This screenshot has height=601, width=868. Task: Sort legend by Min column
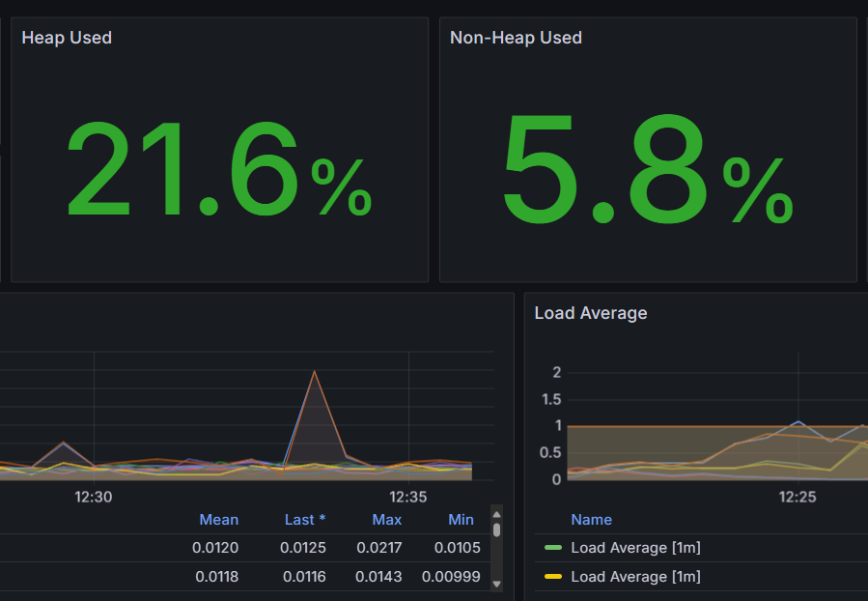pos(461,520)
